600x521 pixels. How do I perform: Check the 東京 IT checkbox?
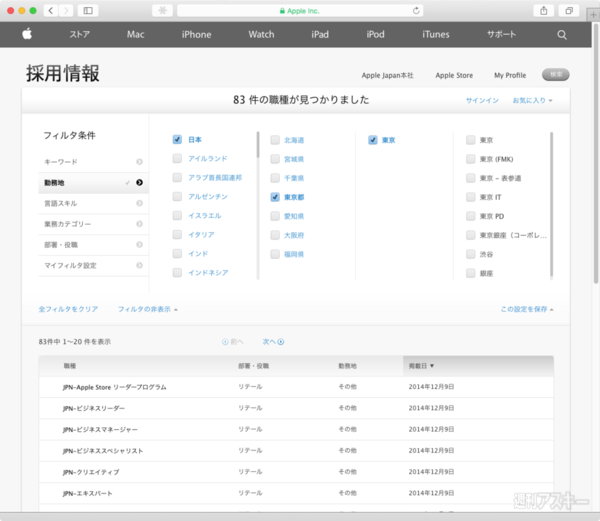pos(471,197)
